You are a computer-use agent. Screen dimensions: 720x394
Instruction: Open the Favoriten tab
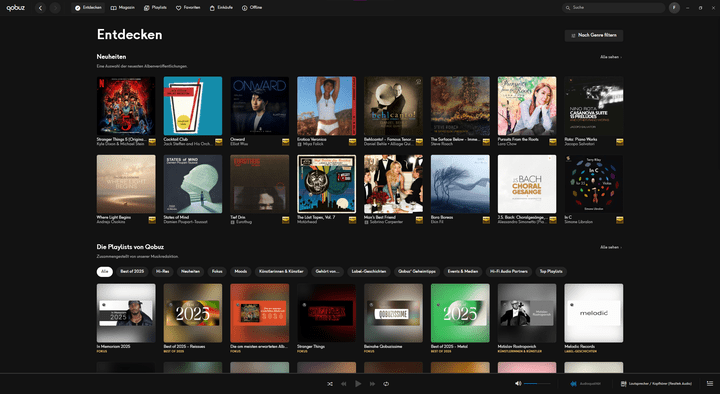pyautogui.click(x=188, y=8)
